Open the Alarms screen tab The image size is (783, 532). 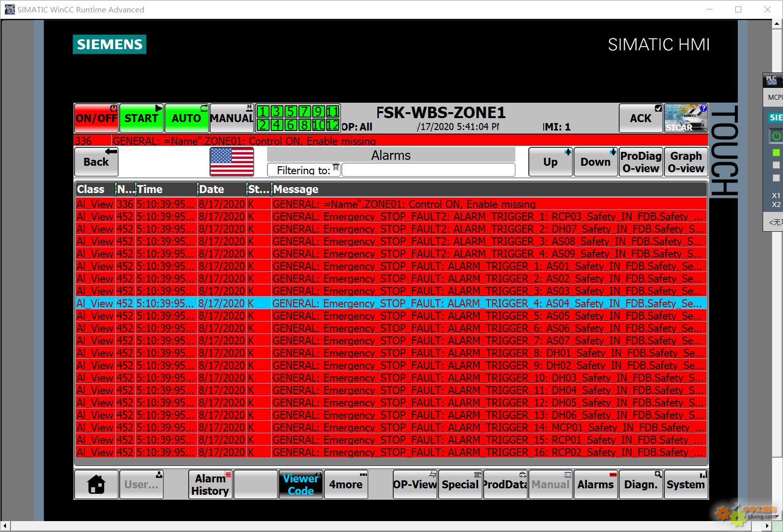tap(595, 484)
